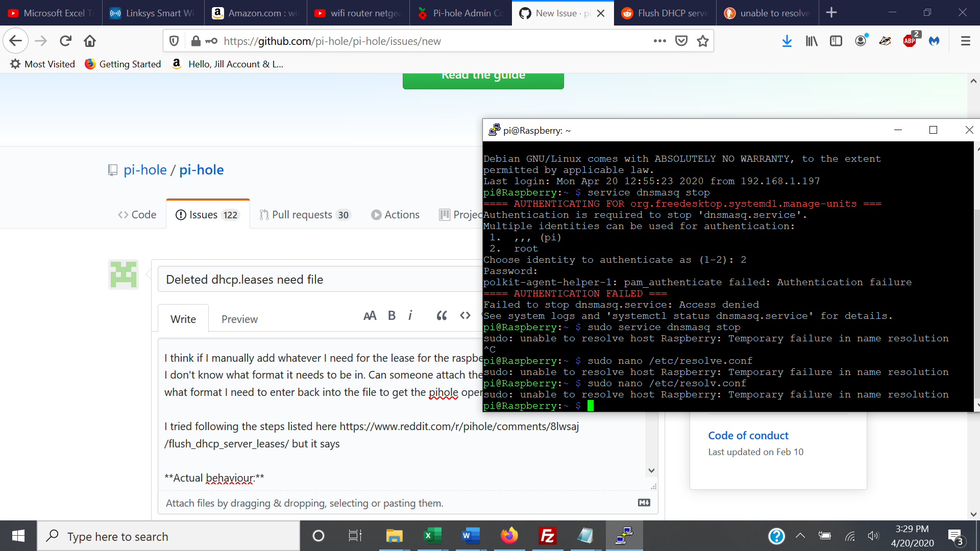Toggle the bookmark star for this page
The image size is (980, 551).
(703, 41)
